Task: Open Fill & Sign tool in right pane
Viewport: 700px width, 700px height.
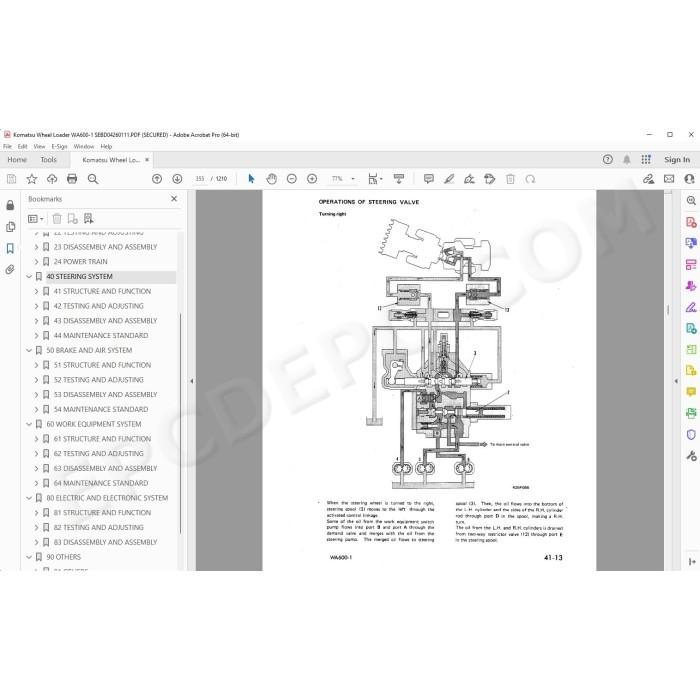Action: point(691,308)
